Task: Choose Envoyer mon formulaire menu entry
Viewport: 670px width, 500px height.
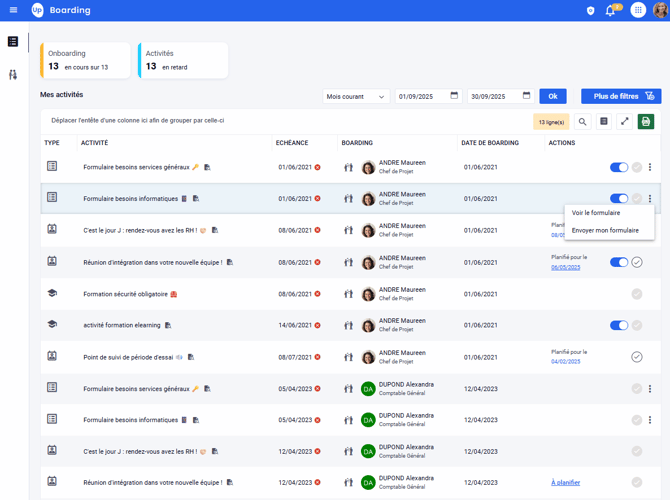Action: click(605, 230)
